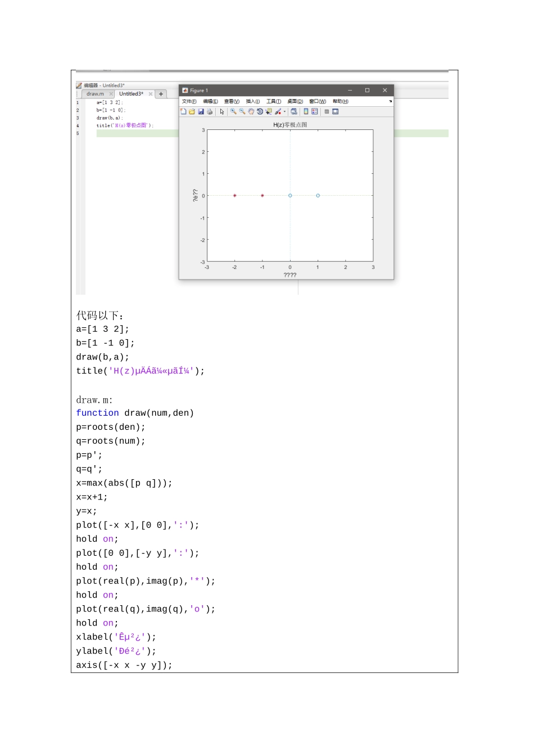534x756 pixels.
Task: Open the 窗口(W) menu
Action: [318, 101]
